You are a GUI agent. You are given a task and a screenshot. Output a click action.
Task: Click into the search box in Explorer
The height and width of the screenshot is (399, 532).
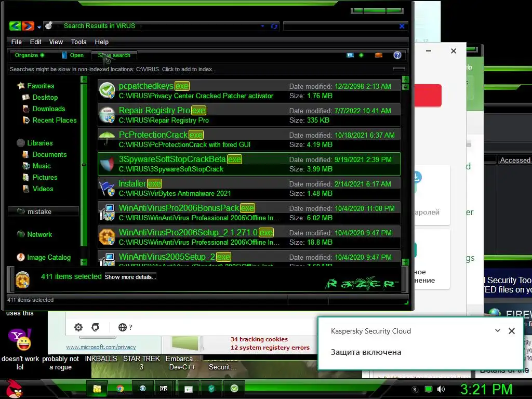pos(340,26)
